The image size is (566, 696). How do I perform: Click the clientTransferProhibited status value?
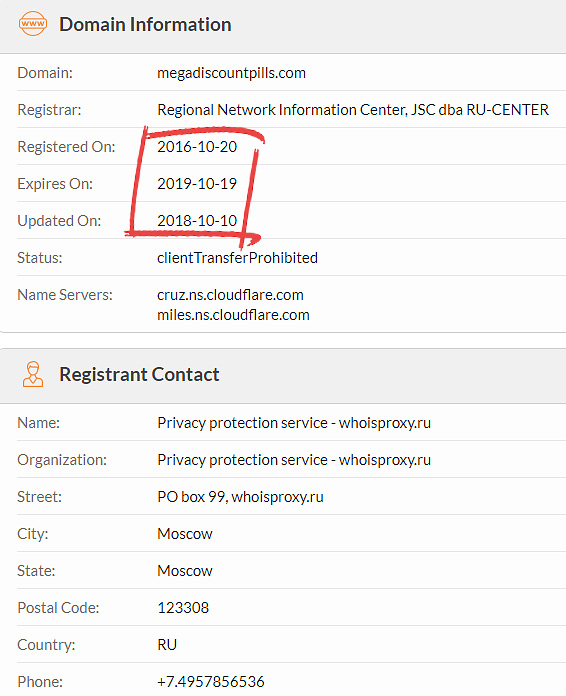point(237,257)
